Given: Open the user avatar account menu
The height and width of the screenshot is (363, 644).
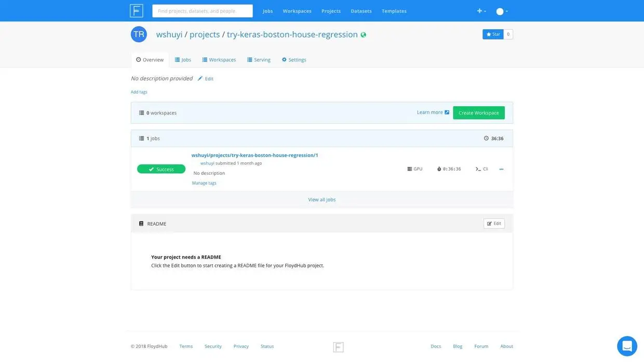Looking at the screenshot, I should 502,11.
